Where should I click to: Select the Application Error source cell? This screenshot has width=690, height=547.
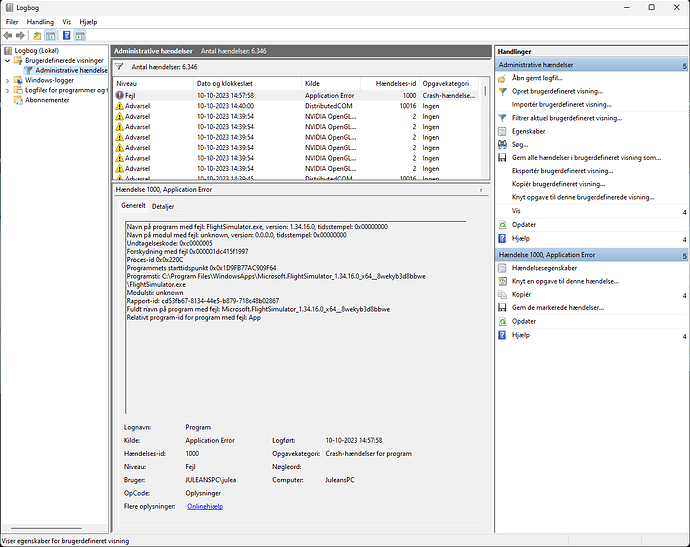coord(330,95)
